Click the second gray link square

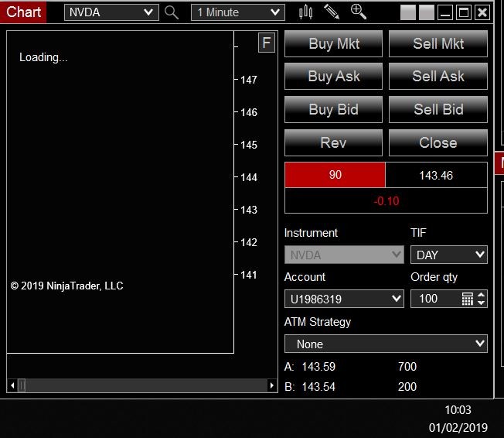(427, 12)
